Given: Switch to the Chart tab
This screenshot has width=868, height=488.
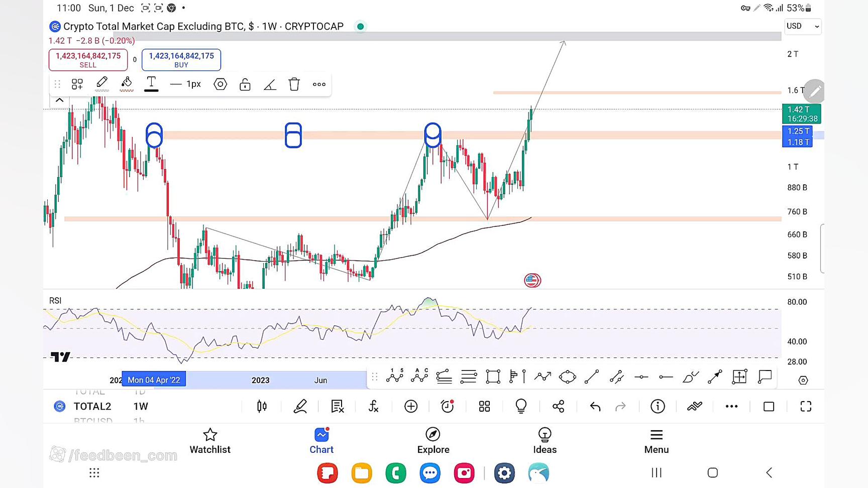Looking at the screenshot, I should point(321,441).
